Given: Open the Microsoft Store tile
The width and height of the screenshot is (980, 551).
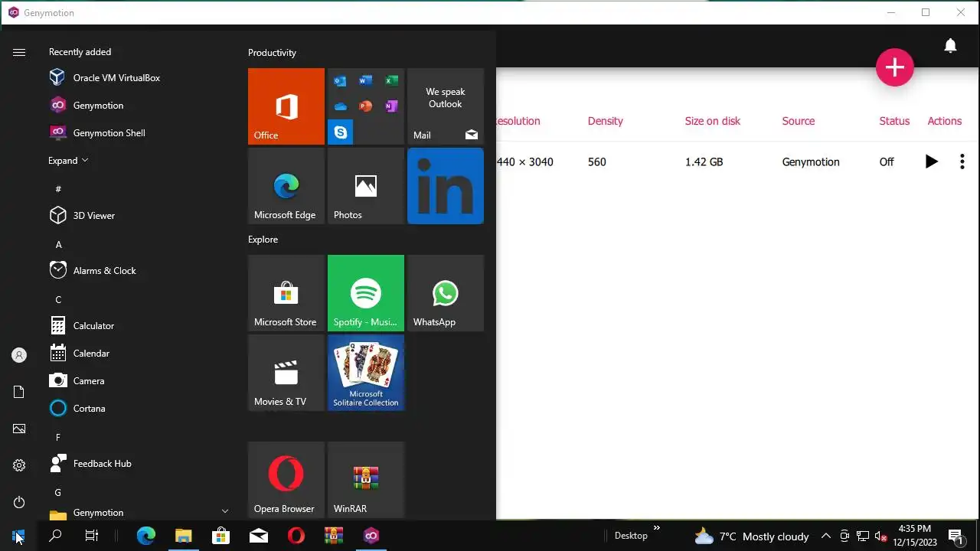Looking at the screenshot, I should 286,293.
